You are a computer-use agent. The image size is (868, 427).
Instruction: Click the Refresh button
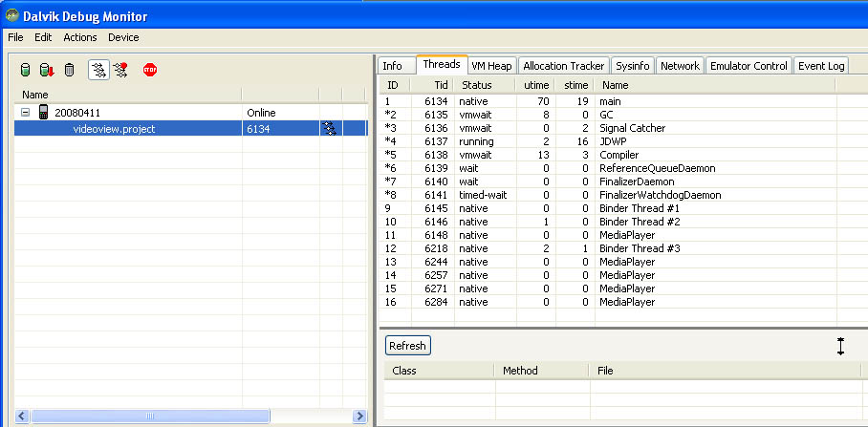[408, 346]
